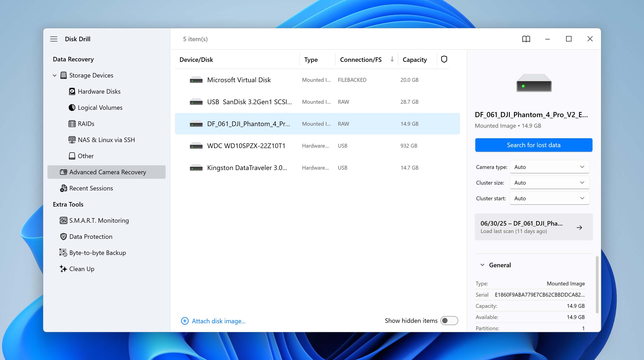This screenshot has height=360, width=644.
Task: Click the protection shield column header
Action: (444, 59)
